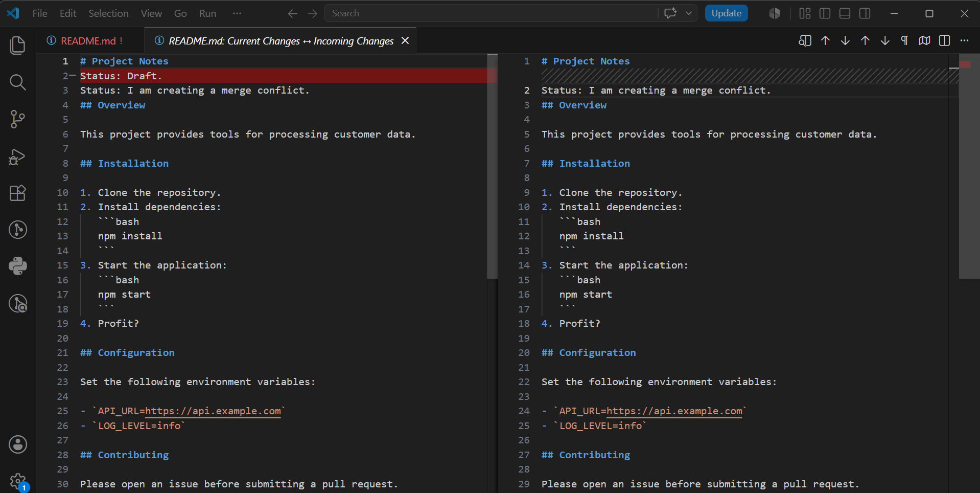
Task: Click 'Clone the repository.' in right pane
Action: coord(621,192)
